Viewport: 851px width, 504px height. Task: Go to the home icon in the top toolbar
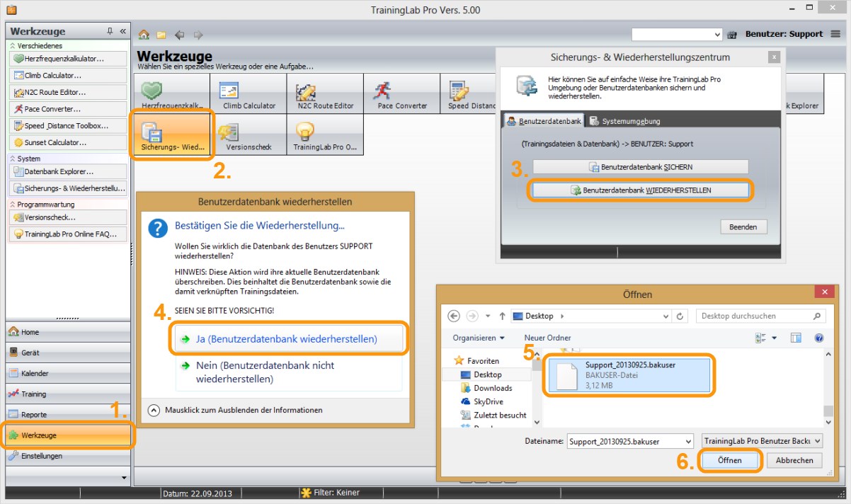(144, 34)
